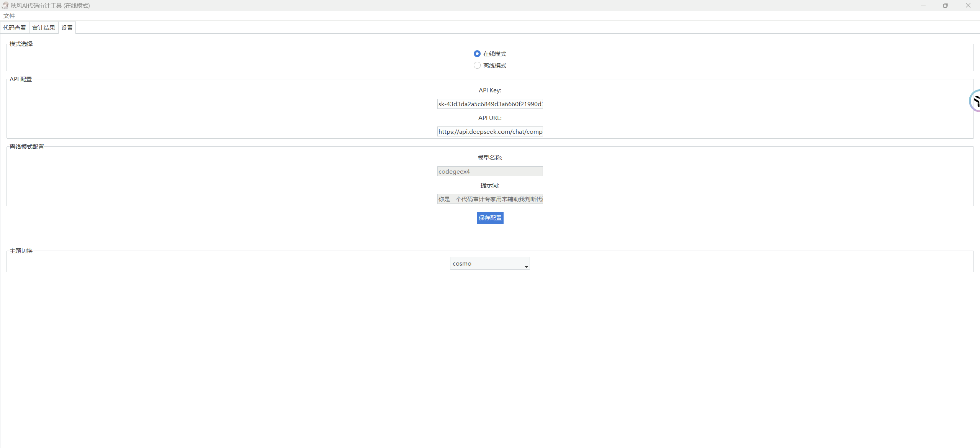Screen dimensions: 980x448
Task: Click 保存配置 button
Action: coord(490,218)
